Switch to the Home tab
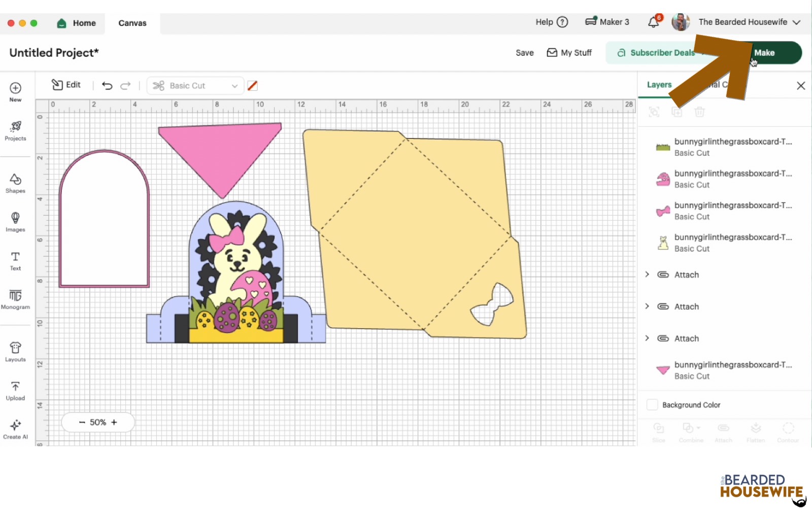Image resolution: width=812 pixels, height=516 pixels. pyautogui.click(x=77, y=23)
